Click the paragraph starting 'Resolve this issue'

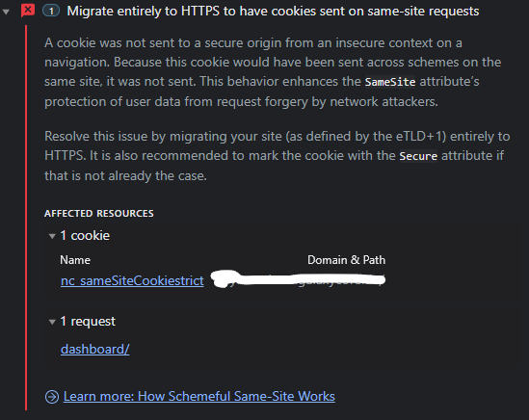point(277,156)
